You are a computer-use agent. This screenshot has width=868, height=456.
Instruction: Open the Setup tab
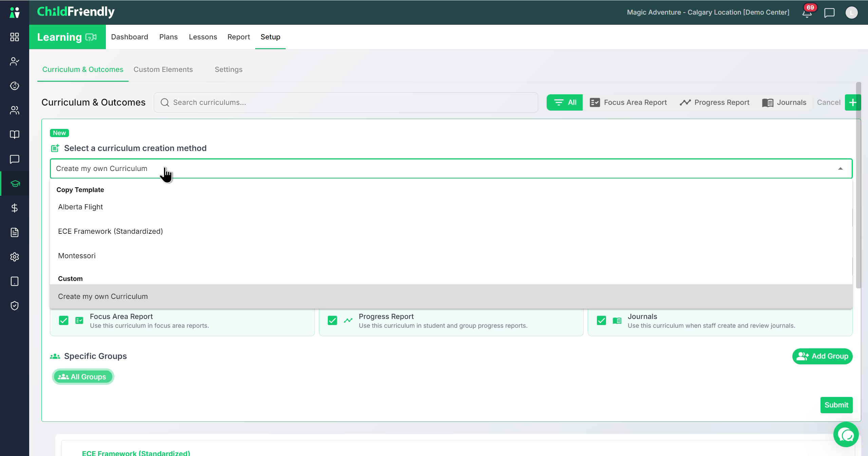270,37
